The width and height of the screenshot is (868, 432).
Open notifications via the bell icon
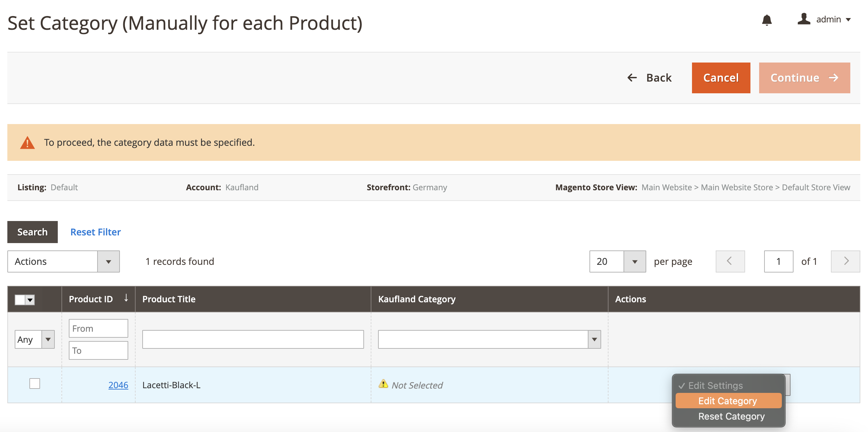767,20
